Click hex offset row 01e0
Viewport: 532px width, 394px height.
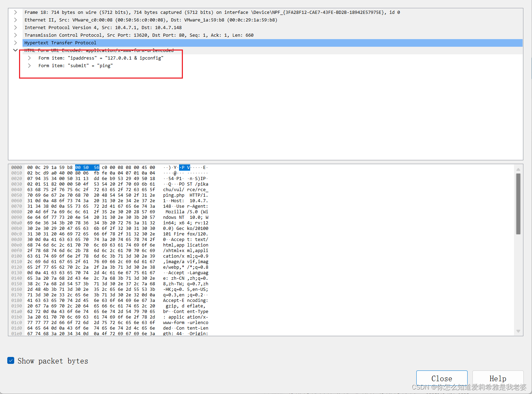17,334
